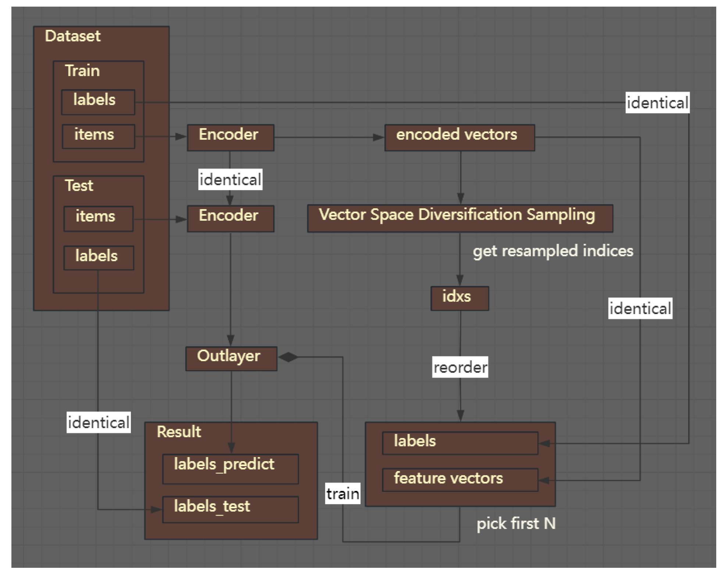This screenshot has width=728, height=577.
Task: Click the Dataset container title
Action: [72, 36]
